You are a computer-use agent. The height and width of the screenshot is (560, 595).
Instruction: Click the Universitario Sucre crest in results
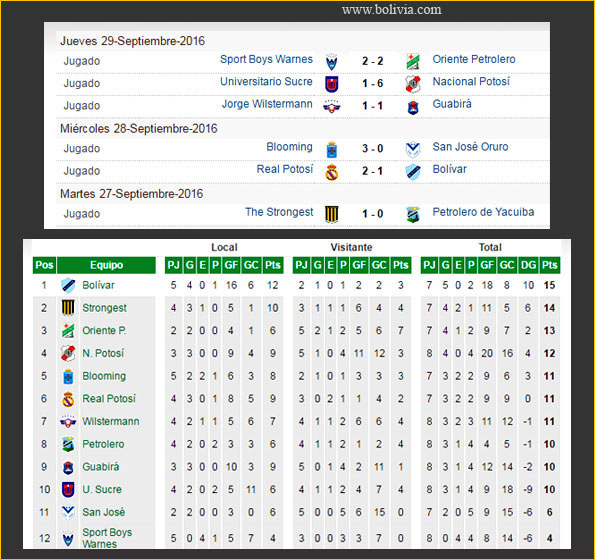click(332, 85)
